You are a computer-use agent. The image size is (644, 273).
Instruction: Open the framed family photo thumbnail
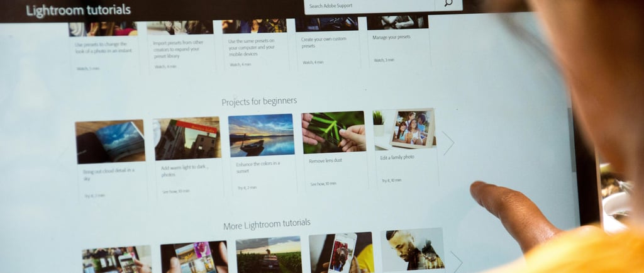404,129
